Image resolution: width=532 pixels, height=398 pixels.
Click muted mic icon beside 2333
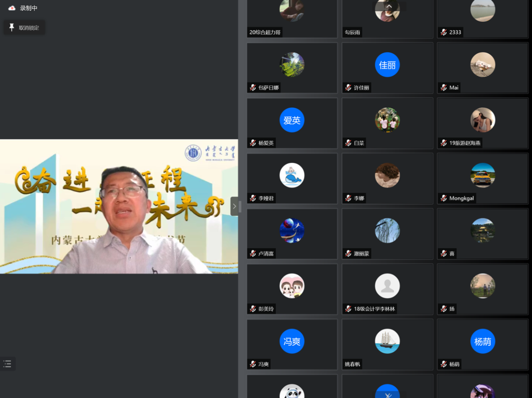tap(443, 32)
